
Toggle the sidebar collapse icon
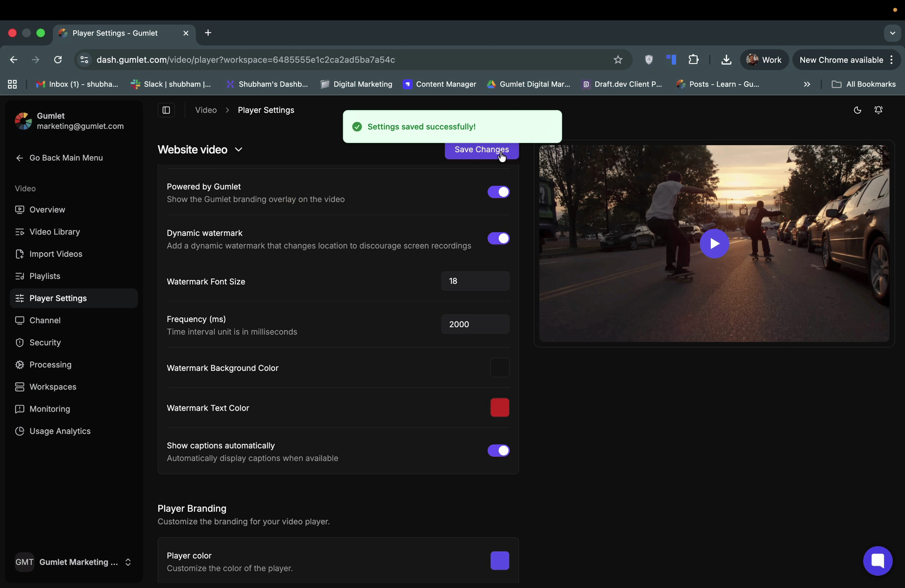166,110
